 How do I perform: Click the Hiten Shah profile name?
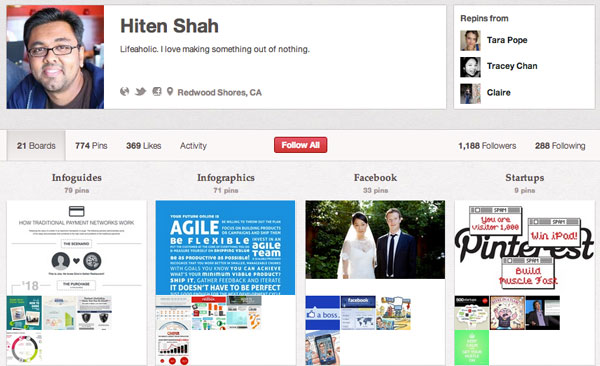point(169,26)
